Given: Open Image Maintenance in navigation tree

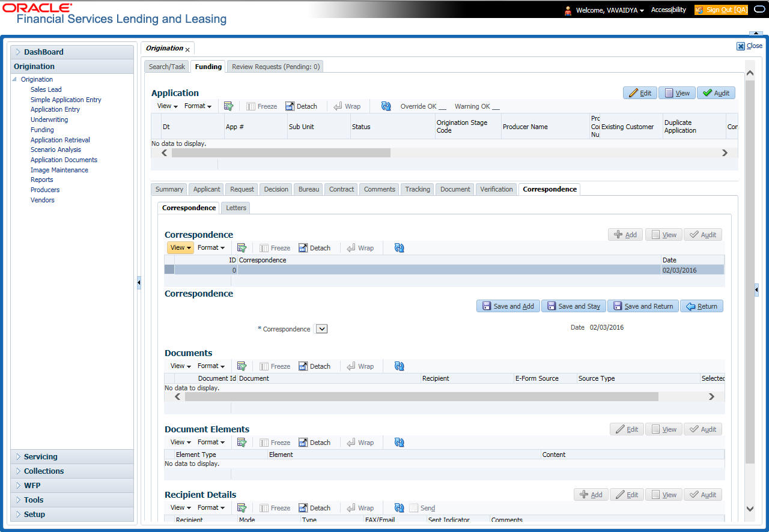Looking at the screenshot, I should [59, 170].
